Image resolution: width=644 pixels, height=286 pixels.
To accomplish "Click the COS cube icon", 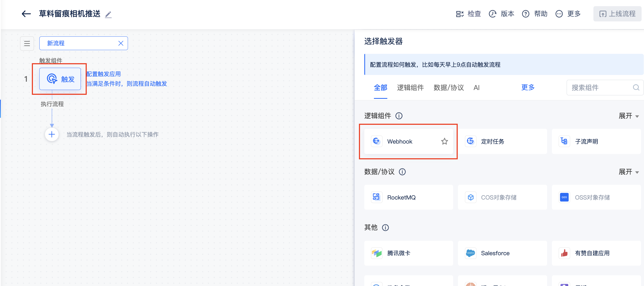I will (470, 197).
